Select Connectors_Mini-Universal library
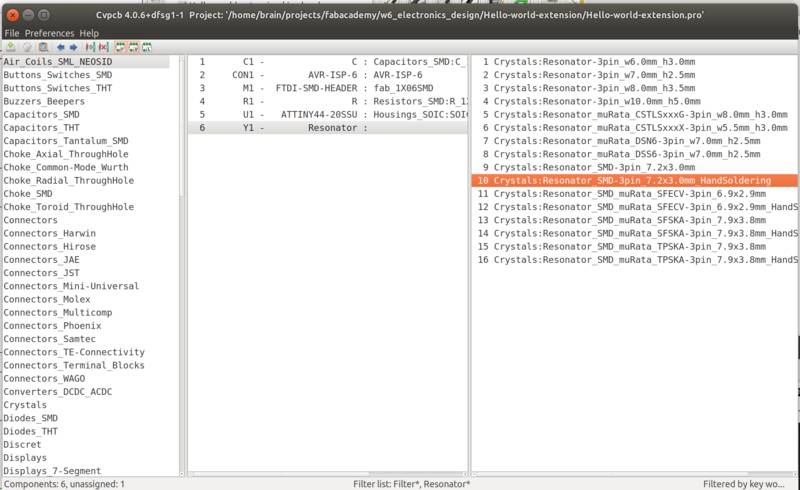 (x=71, y=286)
